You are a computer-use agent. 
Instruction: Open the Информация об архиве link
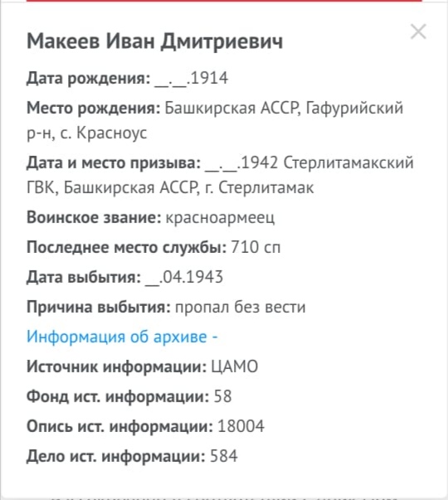[x=122, y=337]
